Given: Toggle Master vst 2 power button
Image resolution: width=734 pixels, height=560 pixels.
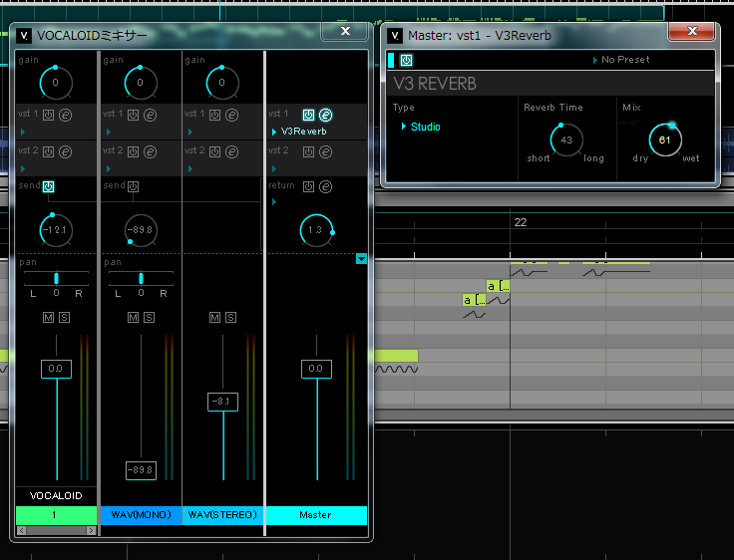Looking at the screenshot, I should [308, 151].
